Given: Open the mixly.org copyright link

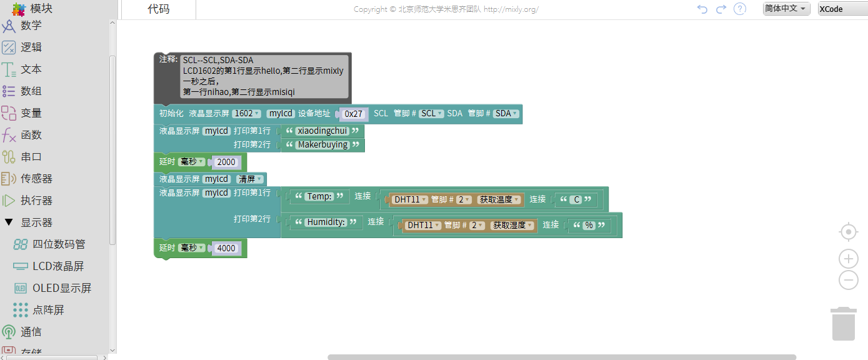Looking at the screenshot, I should pyautogui.click(x=511, y=9).
